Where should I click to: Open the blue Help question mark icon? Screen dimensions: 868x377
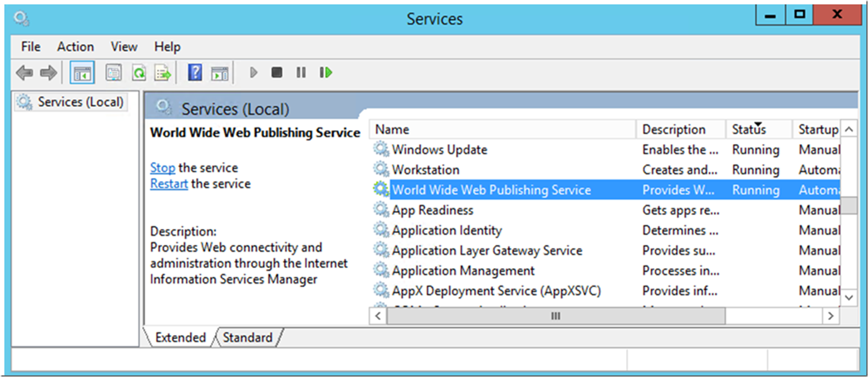[x=195, y=73]
